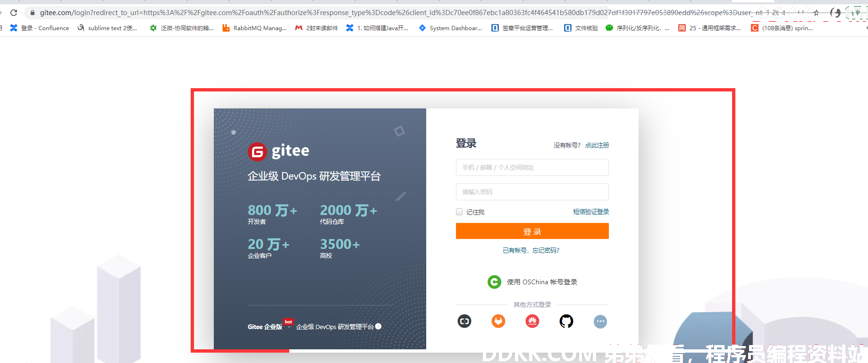Open the 2封未读邮件 Gmail bookmark
Screen dimensions: 868x363
pos(317,28)
